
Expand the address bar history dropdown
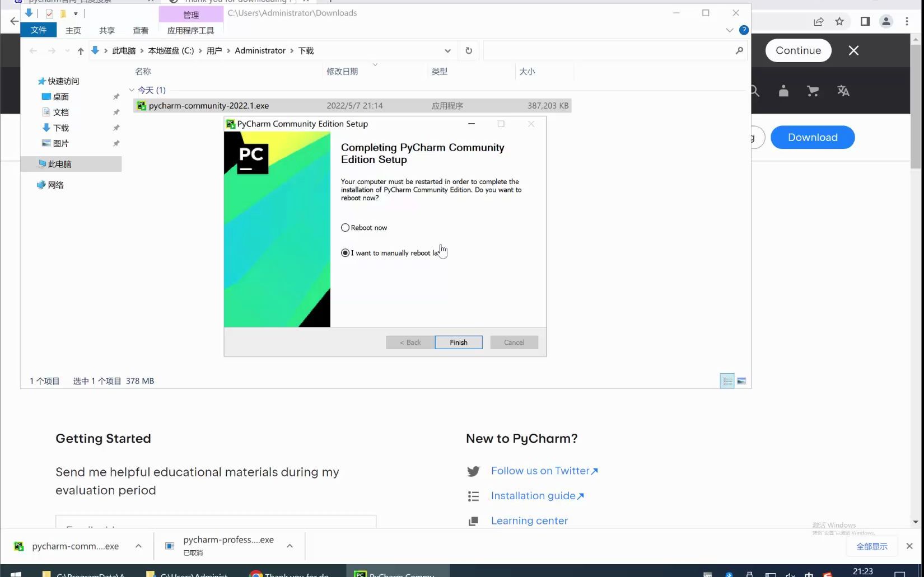[447, 51]
